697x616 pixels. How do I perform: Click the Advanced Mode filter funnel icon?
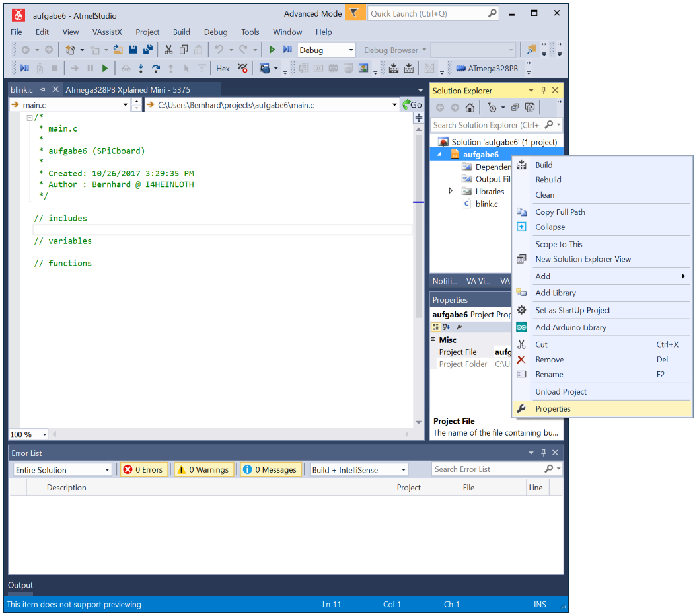click(355, 13)
